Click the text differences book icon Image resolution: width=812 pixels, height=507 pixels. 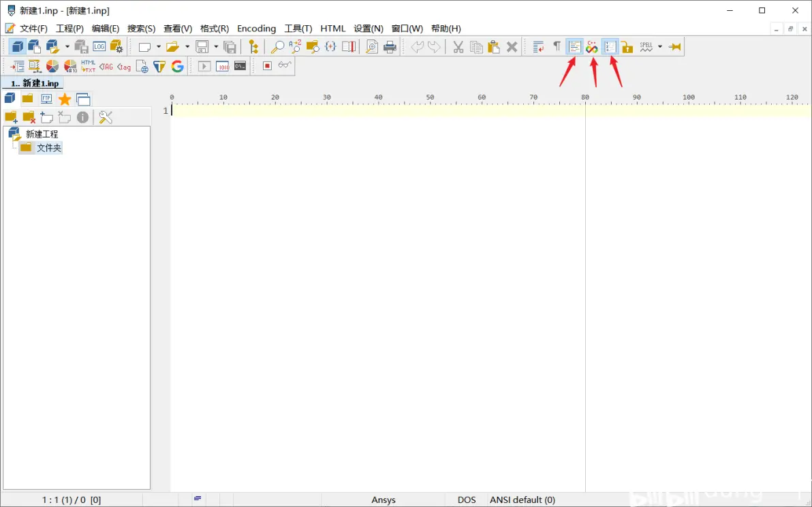tap(349, 46)
